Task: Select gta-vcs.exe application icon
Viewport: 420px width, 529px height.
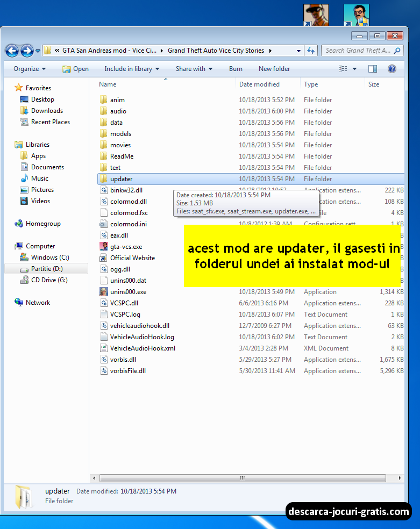Action: pyautogui.click(x=104, y=247)
